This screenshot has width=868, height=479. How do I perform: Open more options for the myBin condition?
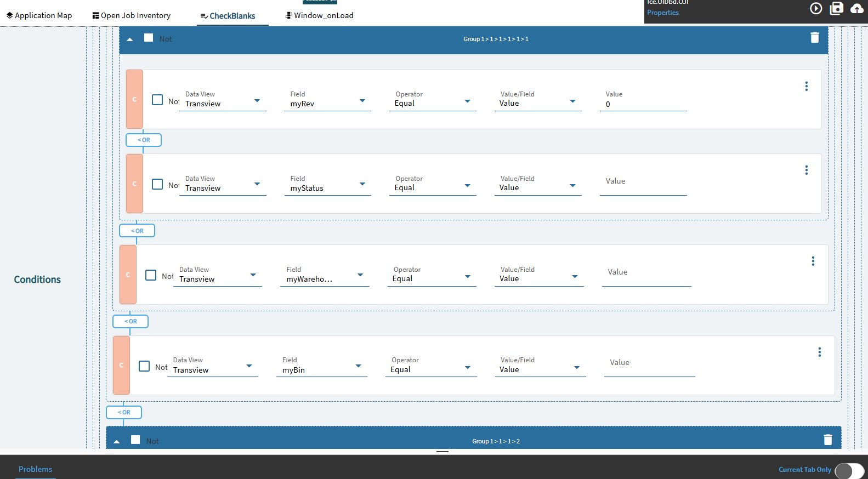(x=819, y=352)
